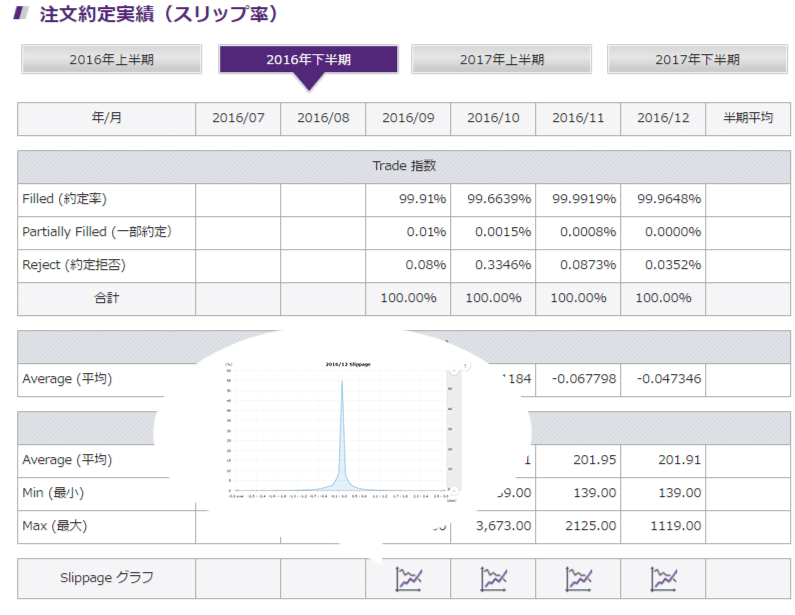The width and height of the screenshot is (795, 615).
Task: Click the 0.0015% partially filled value
Action: 503,232
